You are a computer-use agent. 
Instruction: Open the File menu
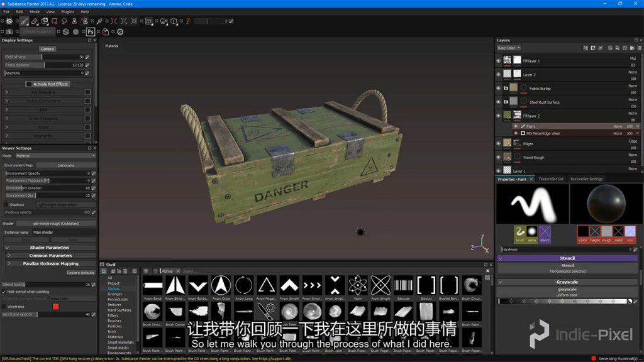tap(6, 12)
